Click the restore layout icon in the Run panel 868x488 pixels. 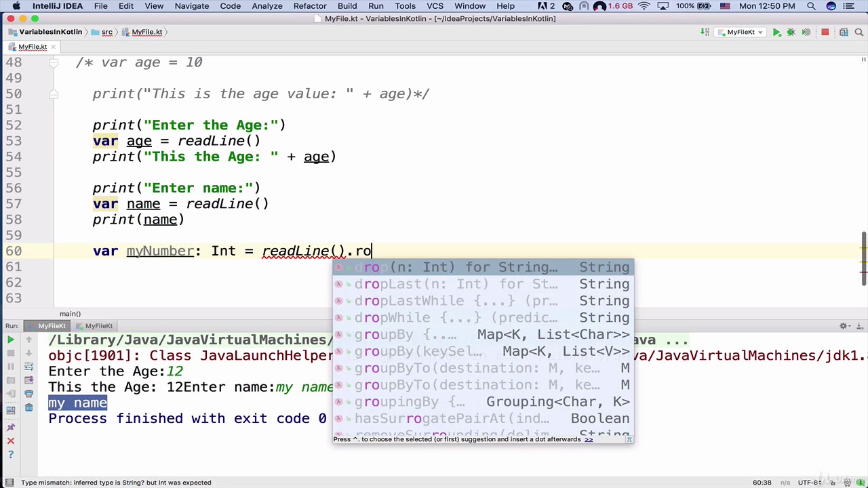pos(11,410)
